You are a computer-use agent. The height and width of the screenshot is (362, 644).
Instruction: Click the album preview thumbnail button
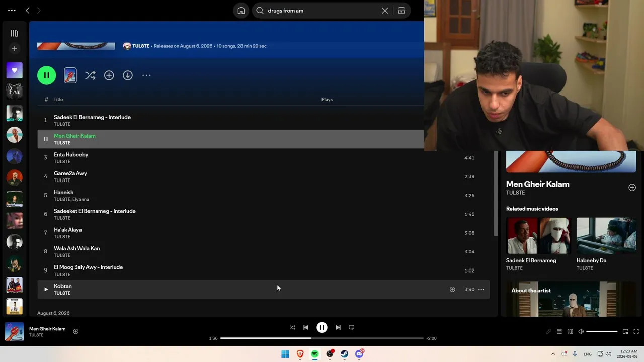[70, 75]
